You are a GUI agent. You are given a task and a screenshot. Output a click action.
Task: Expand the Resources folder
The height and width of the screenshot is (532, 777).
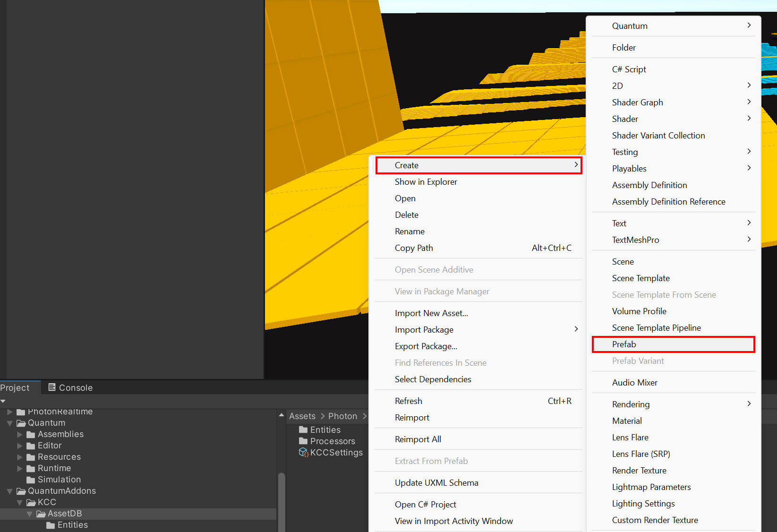(x=20, y=457)
